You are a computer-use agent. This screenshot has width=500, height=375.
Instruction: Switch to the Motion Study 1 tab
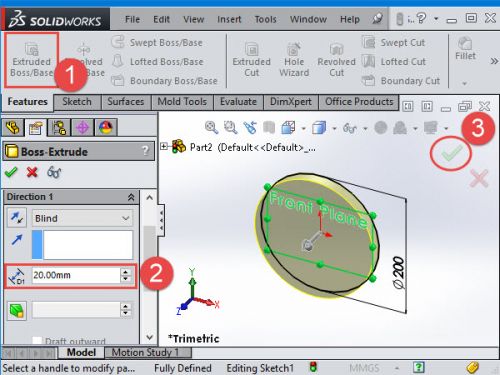pos(148,352)
